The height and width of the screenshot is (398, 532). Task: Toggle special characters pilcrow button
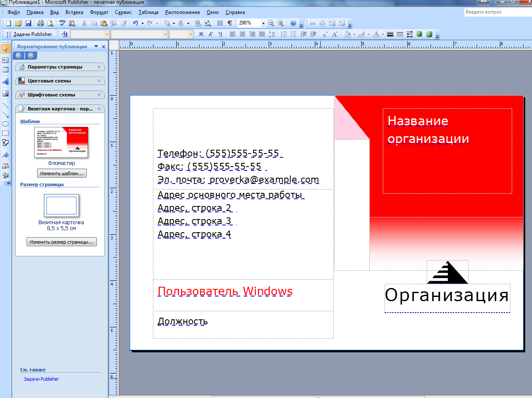[229, 23]
